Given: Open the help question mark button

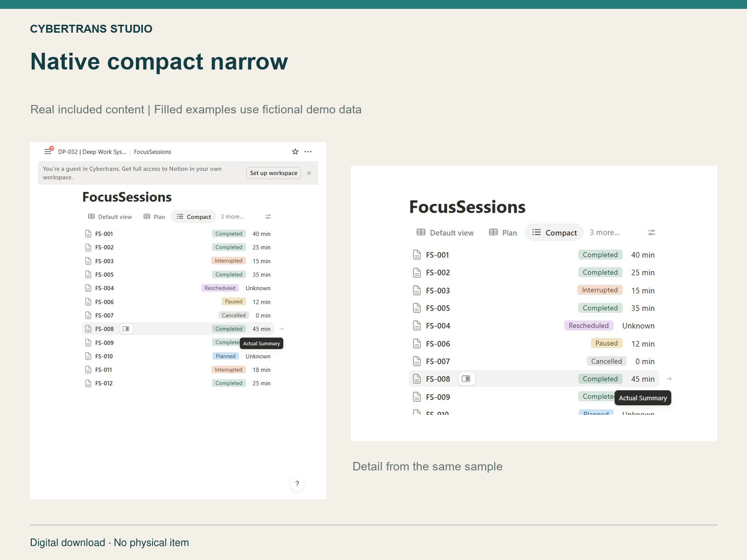Looking at the screenshot, I should tap(297, 483).
